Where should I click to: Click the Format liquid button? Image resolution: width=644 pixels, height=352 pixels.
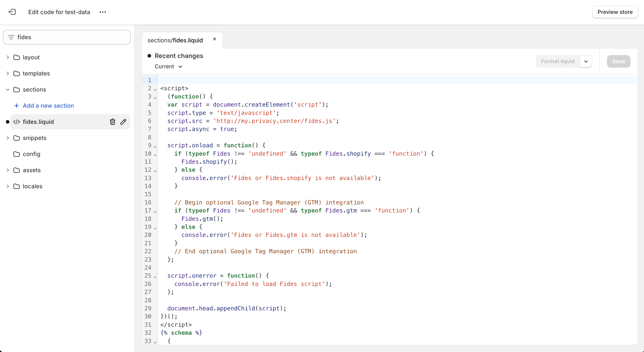[557, 61]
